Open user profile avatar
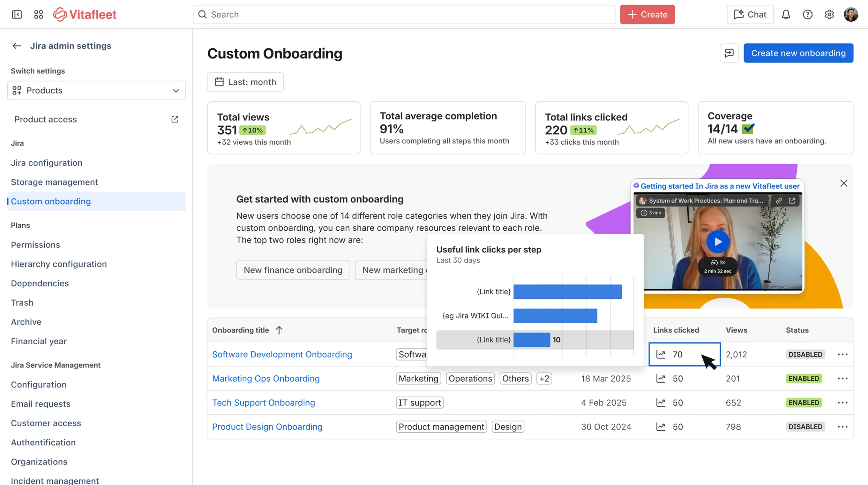The width and height of the screenshot is (868, 485). pyautogui.click(x=851, y=14)
